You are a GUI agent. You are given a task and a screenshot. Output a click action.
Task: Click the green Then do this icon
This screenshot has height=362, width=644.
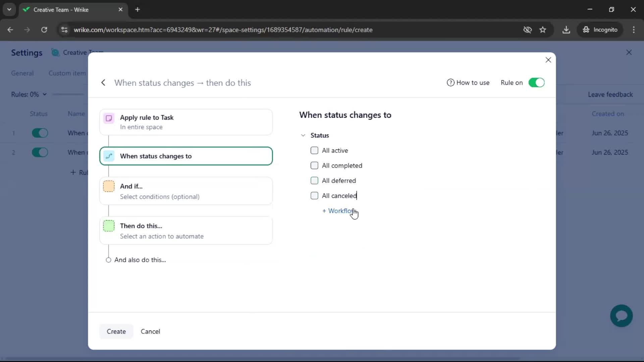(x=109, y=226)
